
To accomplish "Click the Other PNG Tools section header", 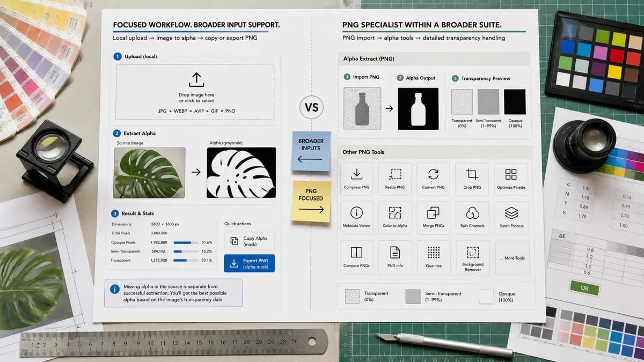I will click(x=434, y=152).
